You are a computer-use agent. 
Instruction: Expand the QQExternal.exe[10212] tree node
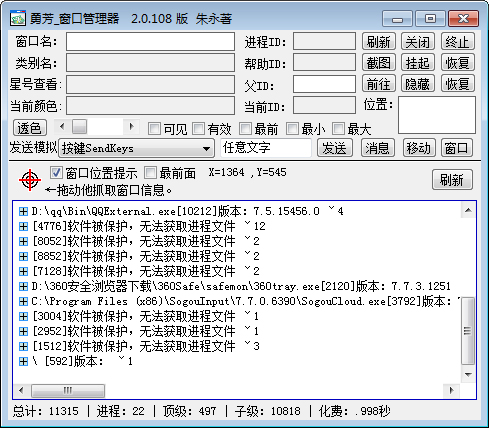[x=23, y=211]
